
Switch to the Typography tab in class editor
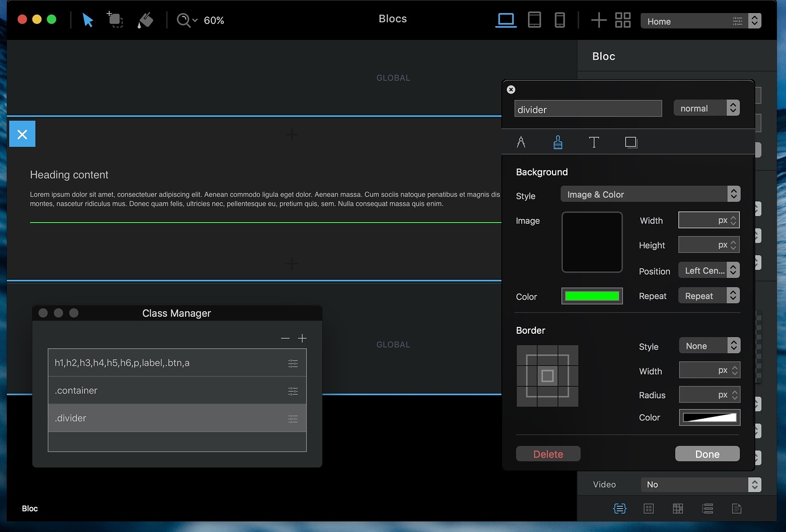pos(594,142)
